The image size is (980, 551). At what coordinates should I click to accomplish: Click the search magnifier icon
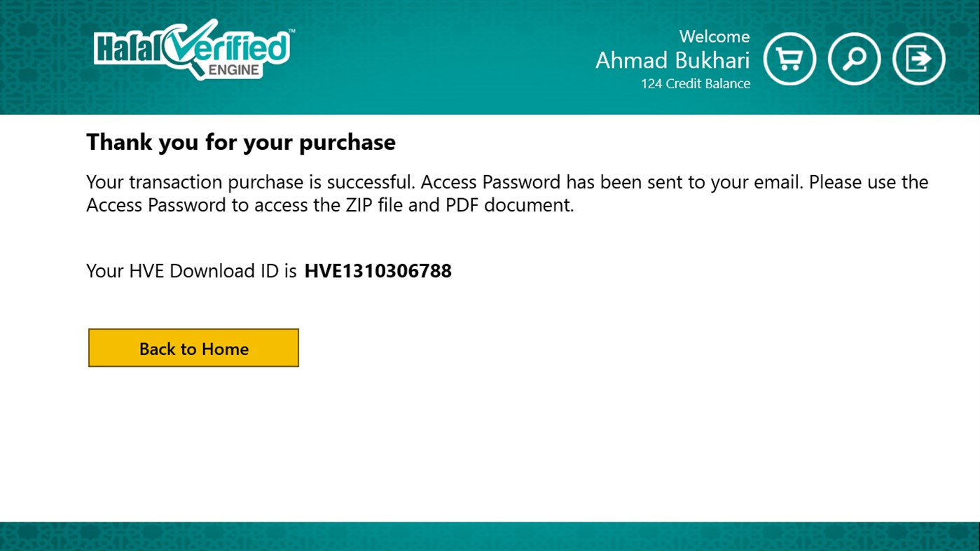click(x=854, y=59)
